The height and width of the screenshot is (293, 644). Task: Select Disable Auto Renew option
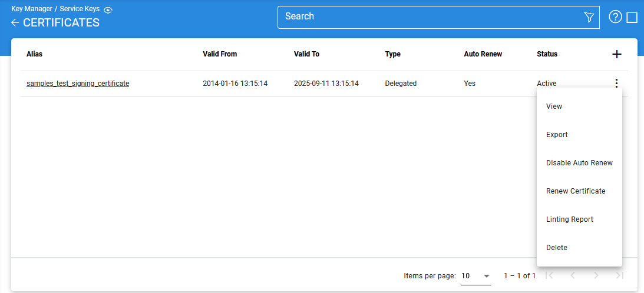tap(579, 163)
